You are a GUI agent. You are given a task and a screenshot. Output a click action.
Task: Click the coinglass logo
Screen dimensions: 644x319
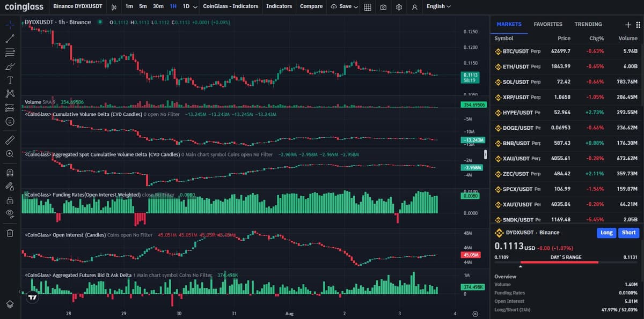pos(24,6)
